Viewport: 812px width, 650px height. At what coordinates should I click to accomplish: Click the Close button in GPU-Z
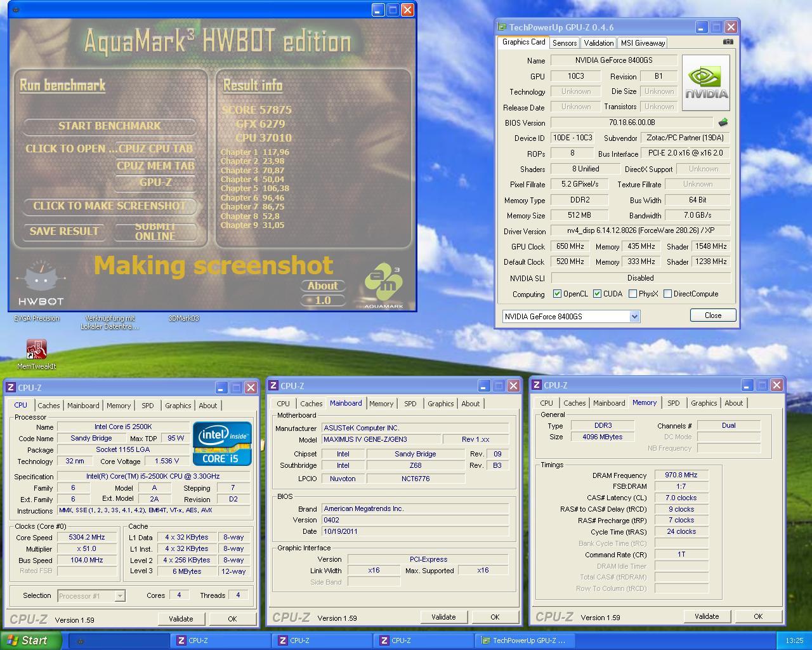coord(712,315)
